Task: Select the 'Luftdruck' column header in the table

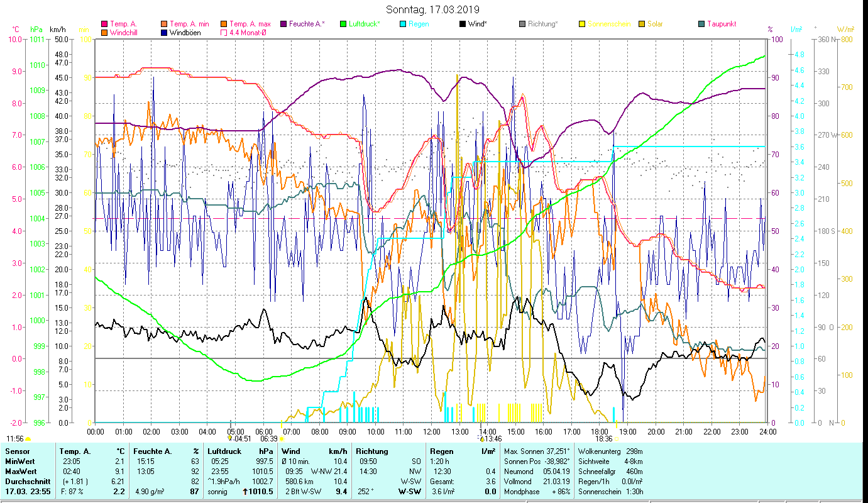Action: point(224,451)
